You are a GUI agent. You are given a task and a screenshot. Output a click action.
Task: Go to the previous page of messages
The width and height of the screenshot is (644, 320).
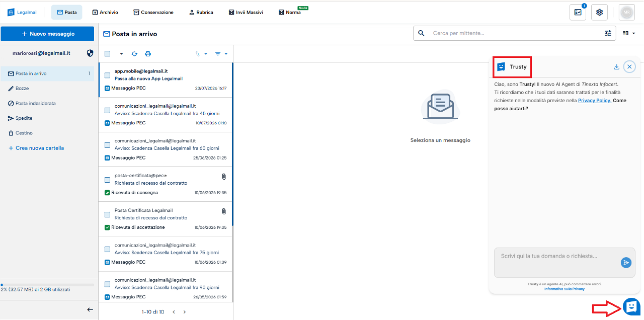click(174, 312)
